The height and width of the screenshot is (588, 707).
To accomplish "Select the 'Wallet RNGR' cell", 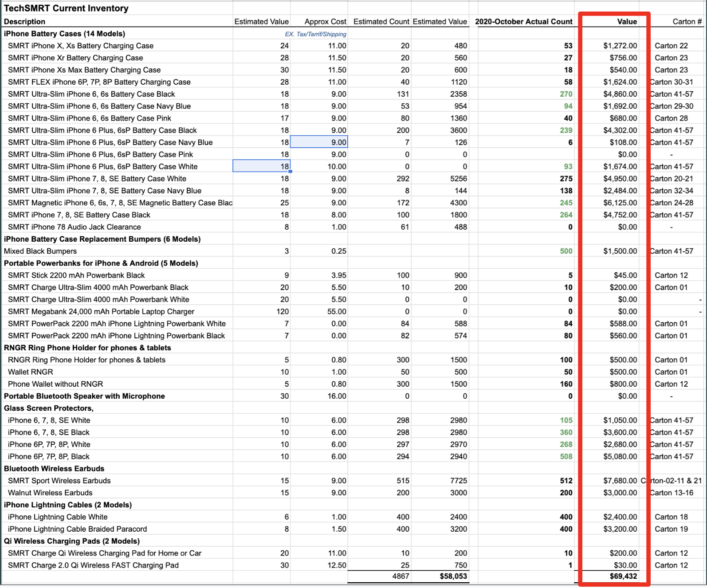I will (30, 372).
